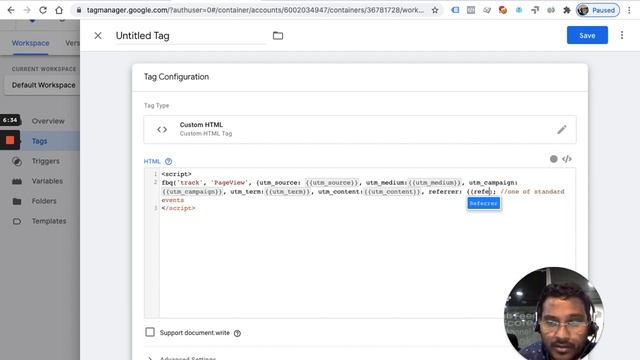Edit the Untitled Tag name field
The image size is (640, 360).
[x=191, y=36]
